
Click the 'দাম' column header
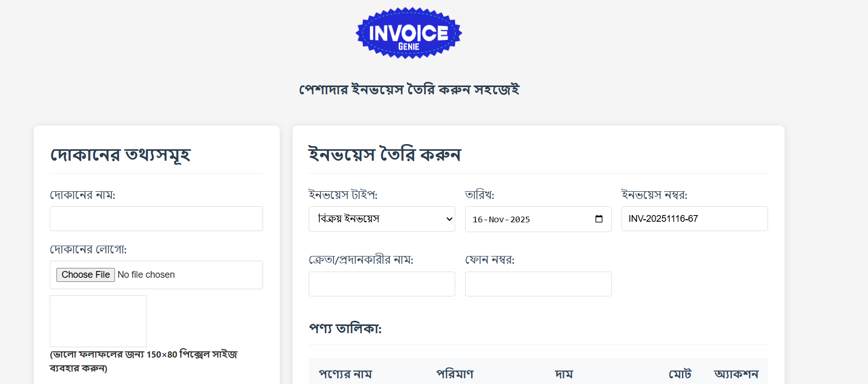coord(564,374)
